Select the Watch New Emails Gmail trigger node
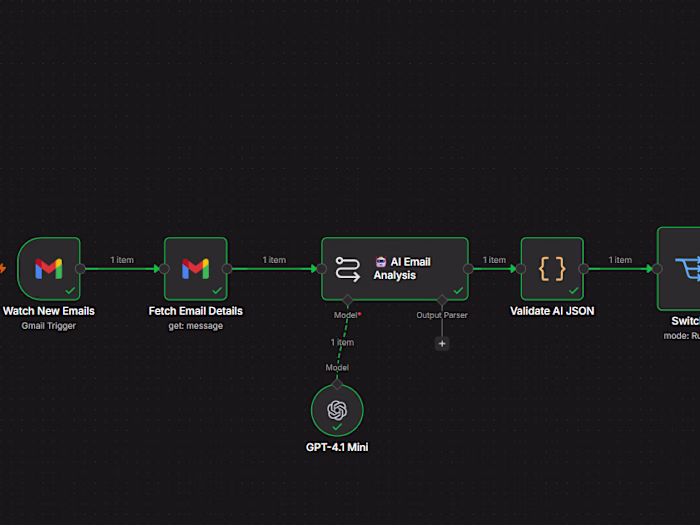Viewport: 700px width, 525px height. 49,269
